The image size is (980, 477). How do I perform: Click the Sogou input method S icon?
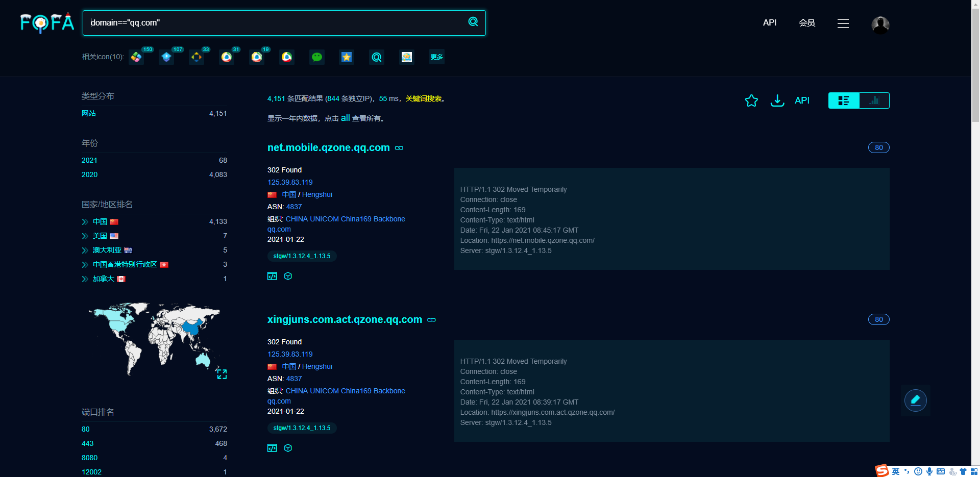(882, 471)
